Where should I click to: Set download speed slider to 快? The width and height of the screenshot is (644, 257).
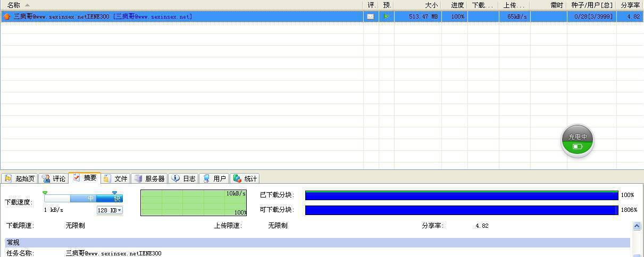[117, 198]
